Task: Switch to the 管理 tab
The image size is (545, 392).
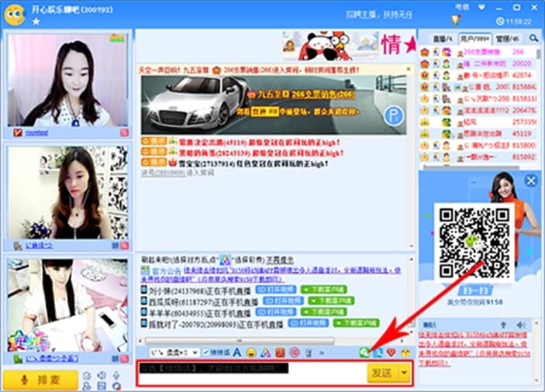Action: tap(508, 39)
